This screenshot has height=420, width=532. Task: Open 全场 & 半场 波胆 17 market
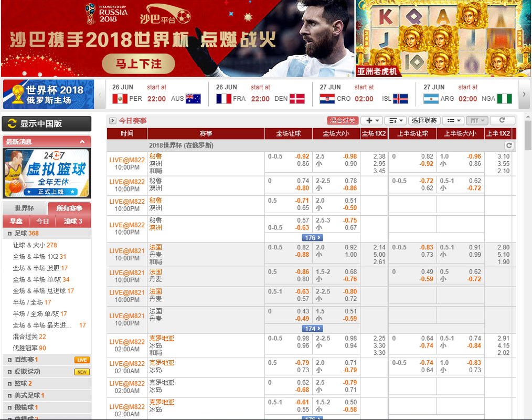(40, 268)
